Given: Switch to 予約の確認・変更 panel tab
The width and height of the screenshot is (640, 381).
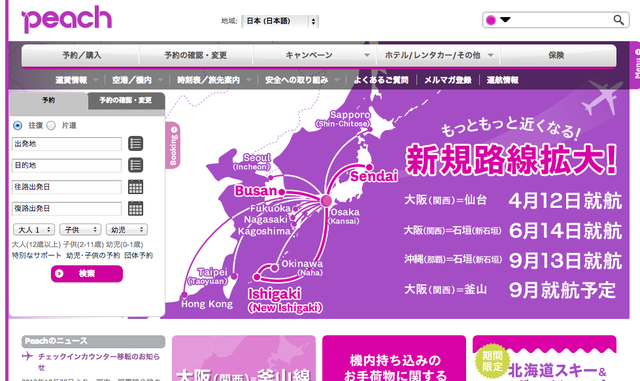Looking at the screenshot, I should (126, 100).
